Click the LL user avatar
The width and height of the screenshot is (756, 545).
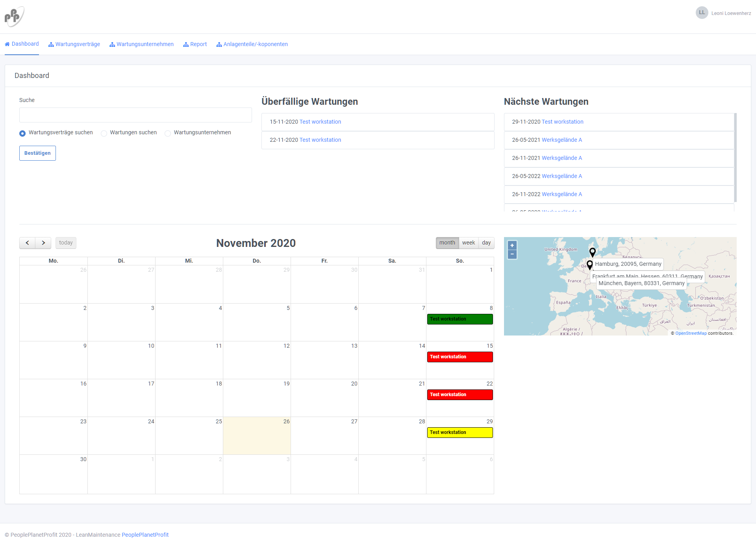click(x=702, y=13)
